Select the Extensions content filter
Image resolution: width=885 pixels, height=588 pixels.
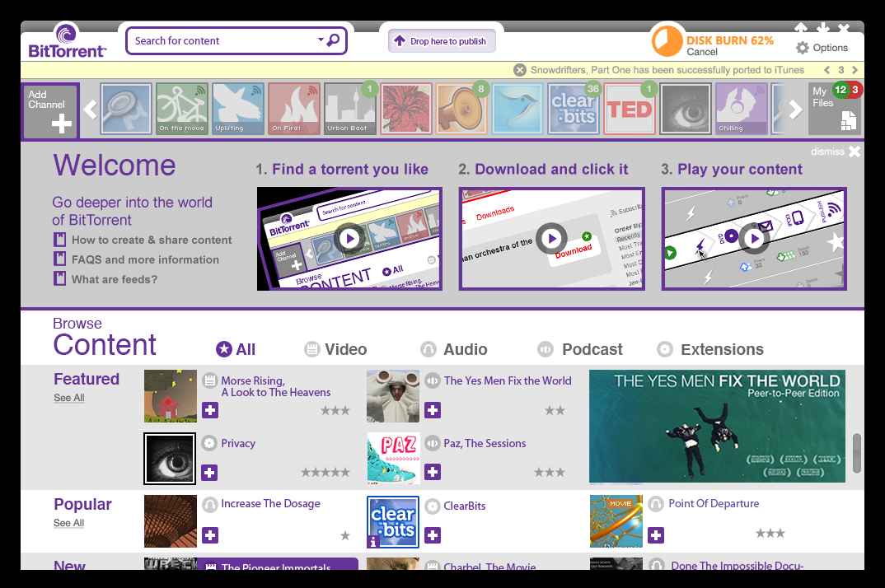point(710,349)
